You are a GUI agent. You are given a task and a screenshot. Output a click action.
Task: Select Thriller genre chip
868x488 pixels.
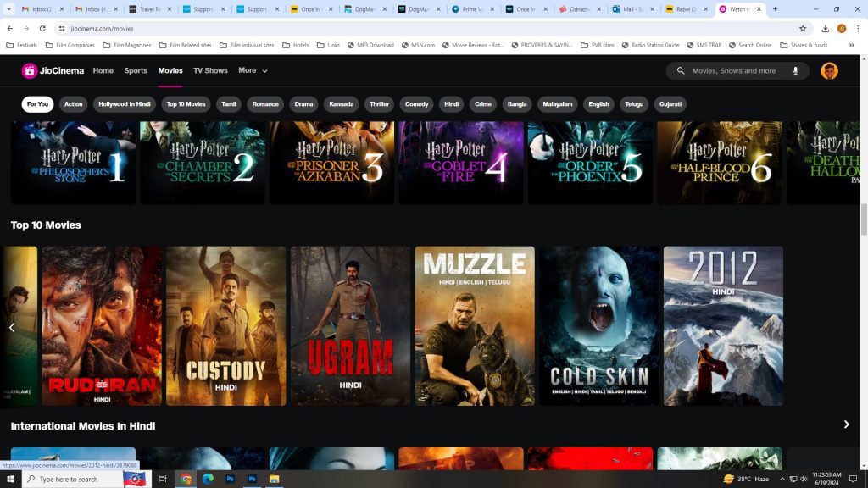pos(379,104)
